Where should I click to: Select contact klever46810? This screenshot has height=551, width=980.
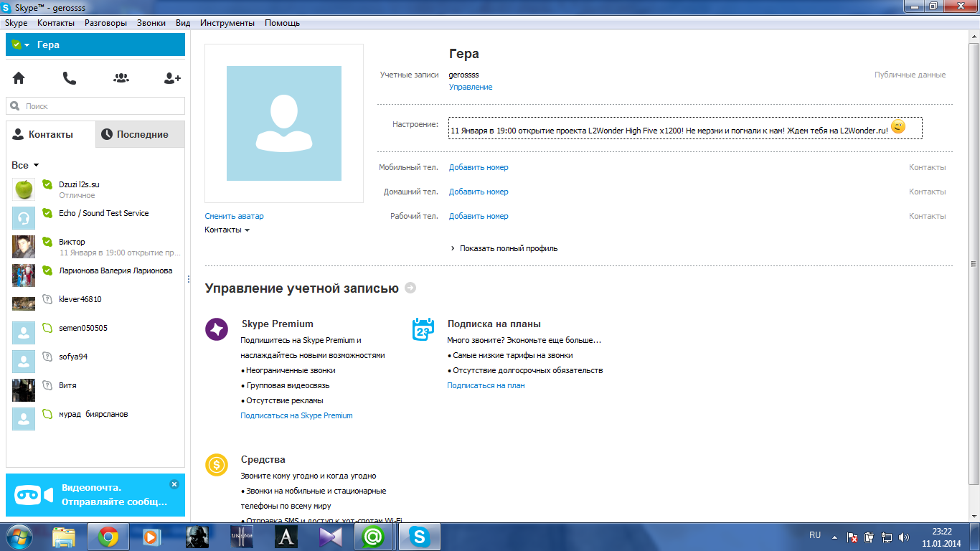tap(95, 304)
